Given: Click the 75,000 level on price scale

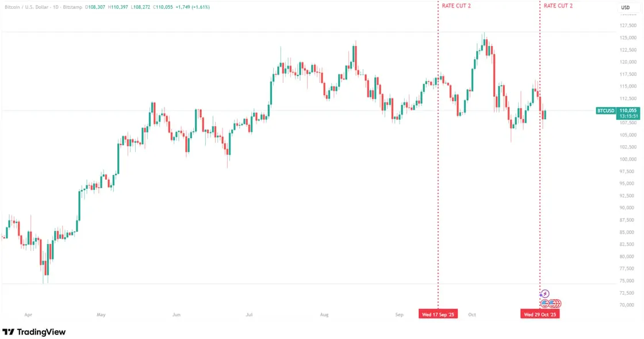Looking at the screenshot, I should pyautogui.click(x=627, y=281).
